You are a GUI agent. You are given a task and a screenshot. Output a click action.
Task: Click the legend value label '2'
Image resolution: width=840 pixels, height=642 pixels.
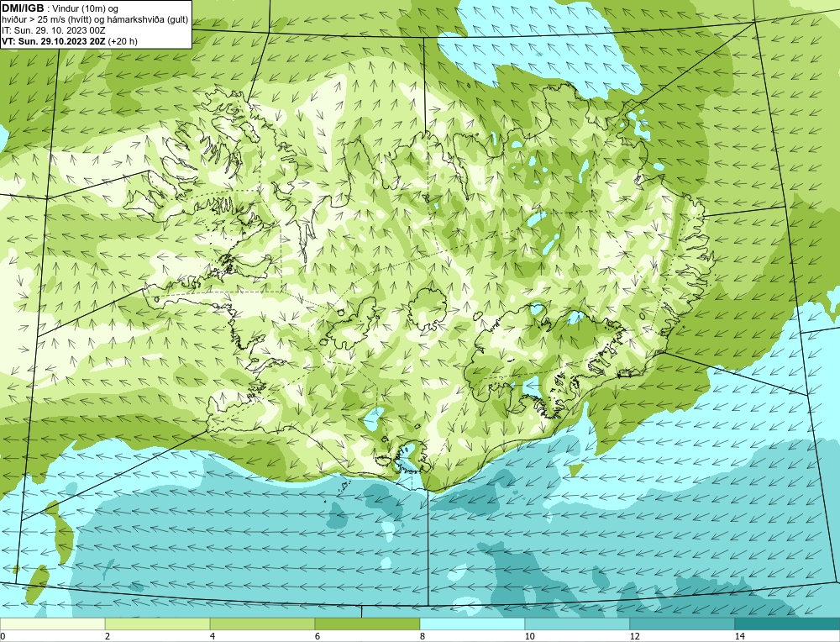point(108,636)
